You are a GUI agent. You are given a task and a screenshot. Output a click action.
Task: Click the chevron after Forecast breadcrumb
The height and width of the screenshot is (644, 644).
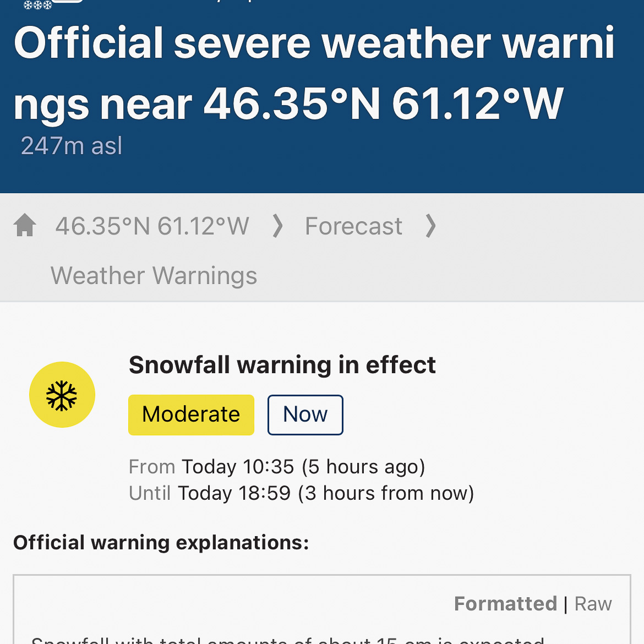pyautogui.click(x=431, y=226)
